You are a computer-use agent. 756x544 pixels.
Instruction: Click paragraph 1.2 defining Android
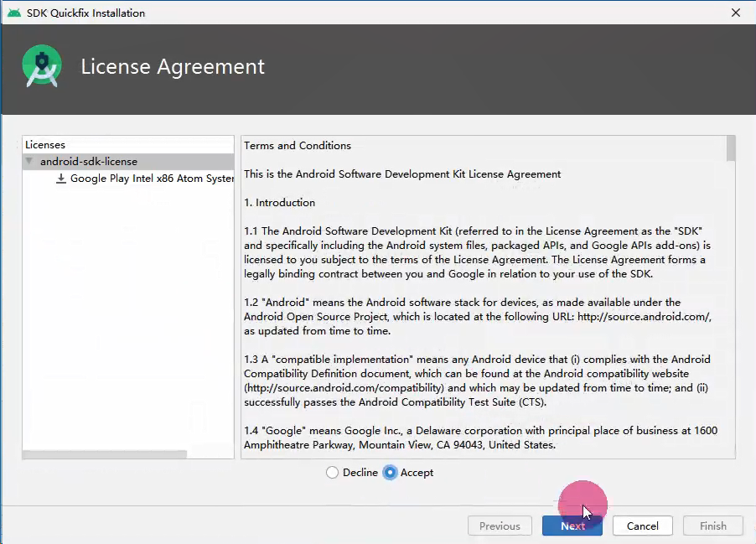pyautogui.click(x=478, y=316)
